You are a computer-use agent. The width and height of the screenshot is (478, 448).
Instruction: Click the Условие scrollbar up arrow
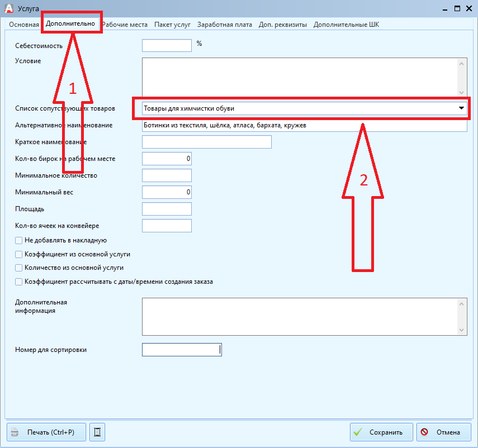tap(462, 64)
